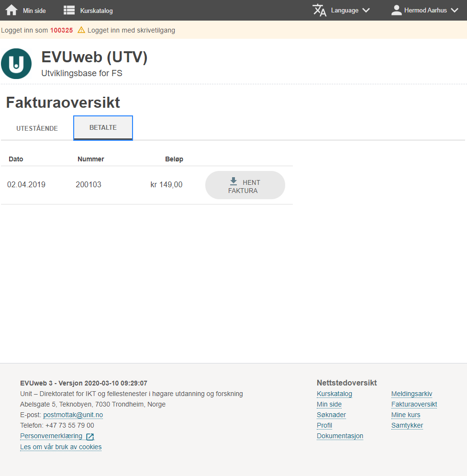Click the list icon beside Kurskatalog
Image resolution: width=467 pixels, height=476 pixels.
point(69,10)
